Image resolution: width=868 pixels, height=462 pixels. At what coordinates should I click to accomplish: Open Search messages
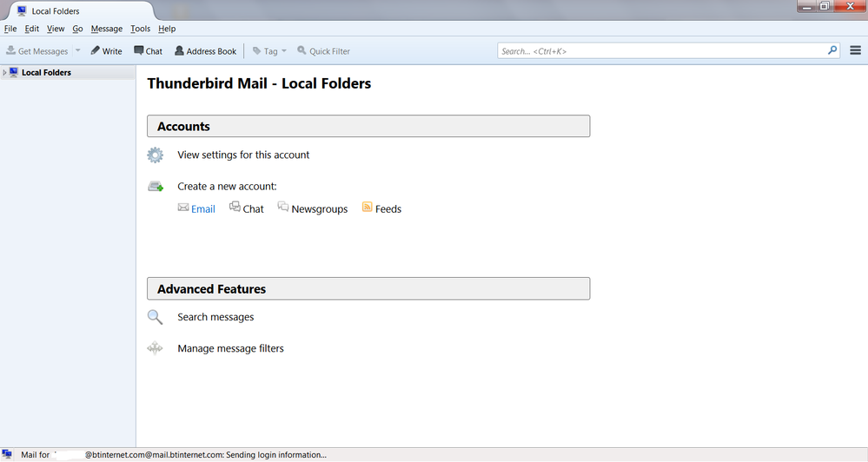pos(215,317)
